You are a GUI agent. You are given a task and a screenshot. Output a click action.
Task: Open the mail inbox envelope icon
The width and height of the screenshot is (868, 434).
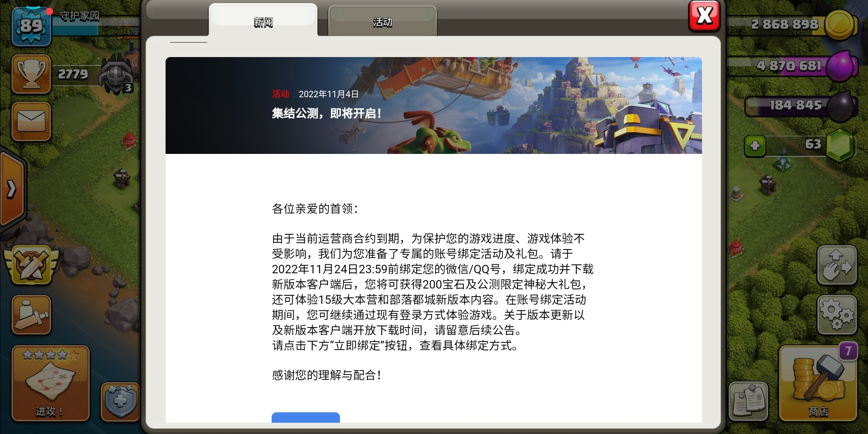[x=31, y=122]
